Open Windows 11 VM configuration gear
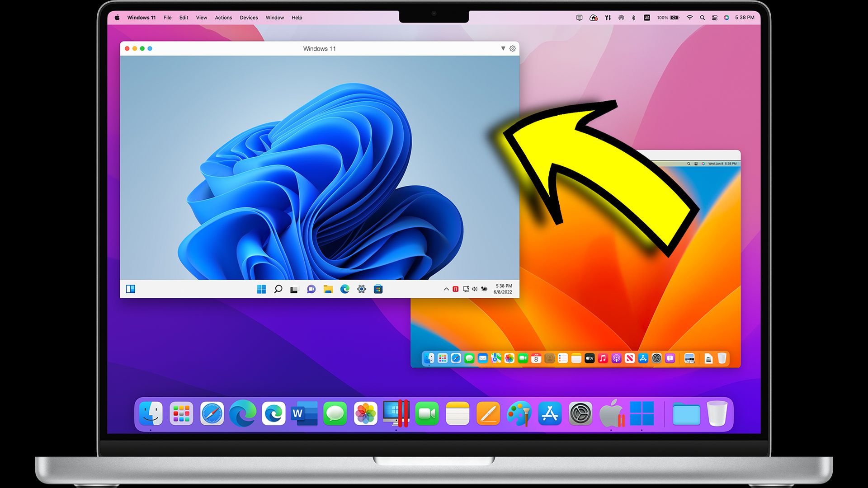Screen dimensions: 868x488 (513, 48)
